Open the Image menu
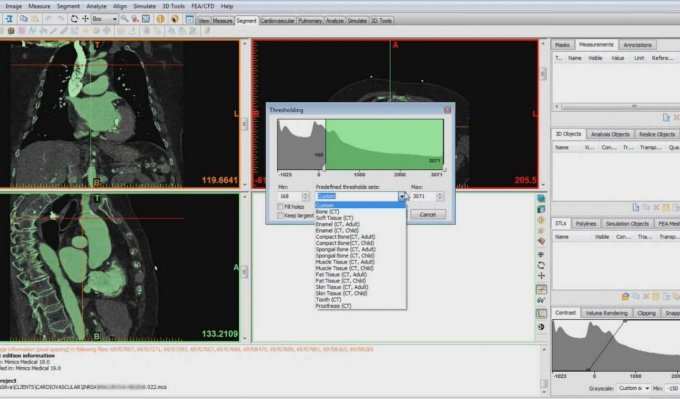 13,7
